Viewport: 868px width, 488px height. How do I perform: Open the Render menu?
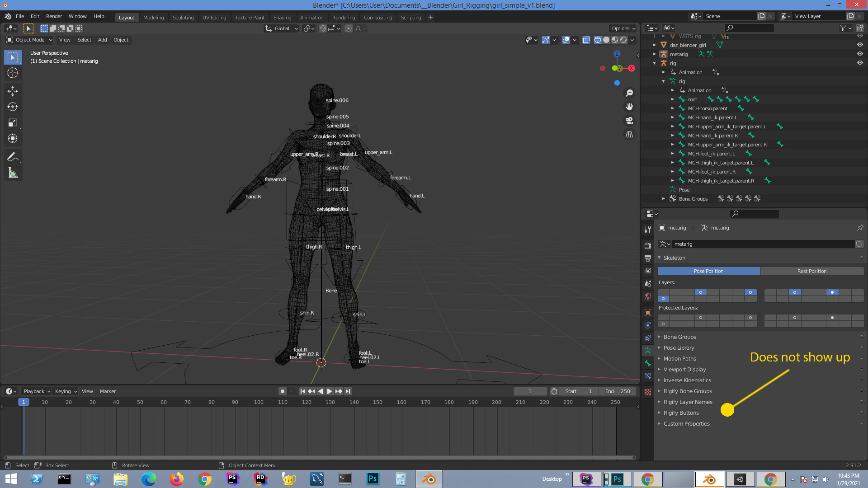(x=54, y=16)
